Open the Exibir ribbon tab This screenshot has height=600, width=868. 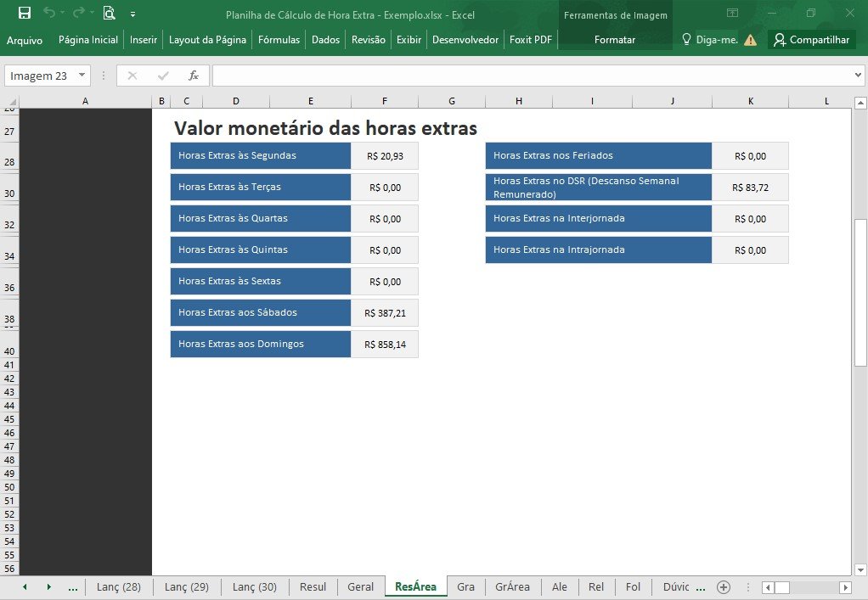click(x=409, y=40)
